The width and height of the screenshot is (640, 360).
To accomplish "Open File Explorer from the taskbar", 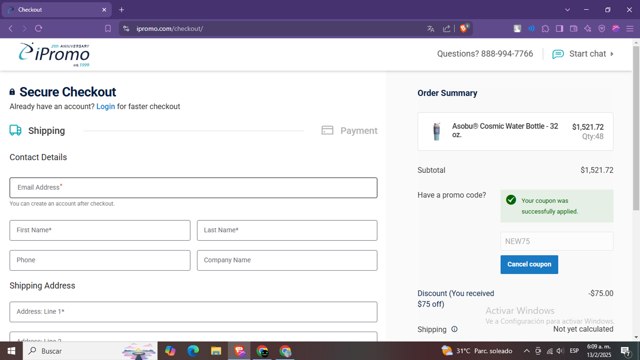I will (x=216, y=351).
